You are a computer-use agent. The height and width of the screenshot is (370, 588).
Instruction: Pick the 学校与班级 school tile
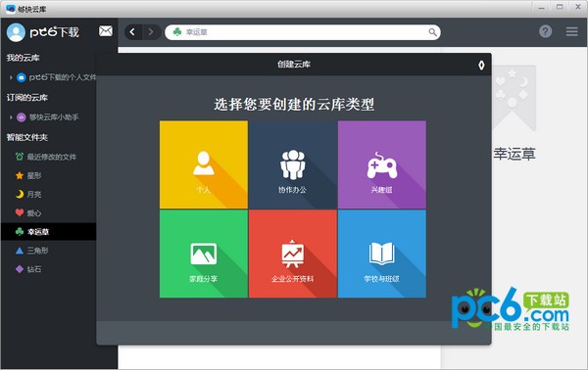point(382,254)
